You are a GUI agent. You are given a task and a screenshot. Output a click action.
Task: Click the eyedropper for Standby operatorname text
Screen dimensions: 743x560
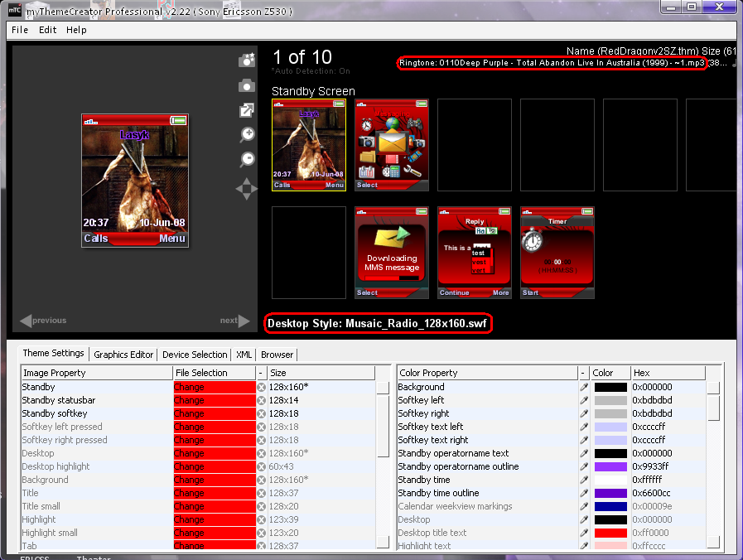584,453
